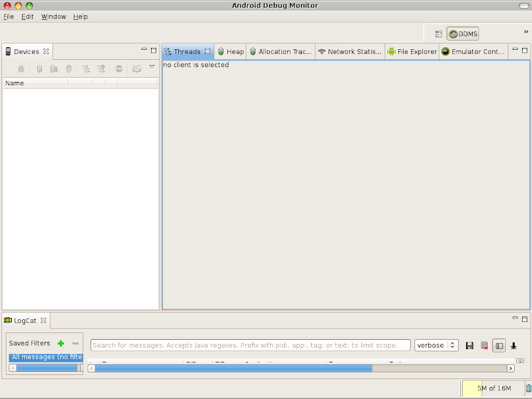Select the DDMS perspective button
The height and width of the screenshot is (399, 532).
[x=463, y=34]
